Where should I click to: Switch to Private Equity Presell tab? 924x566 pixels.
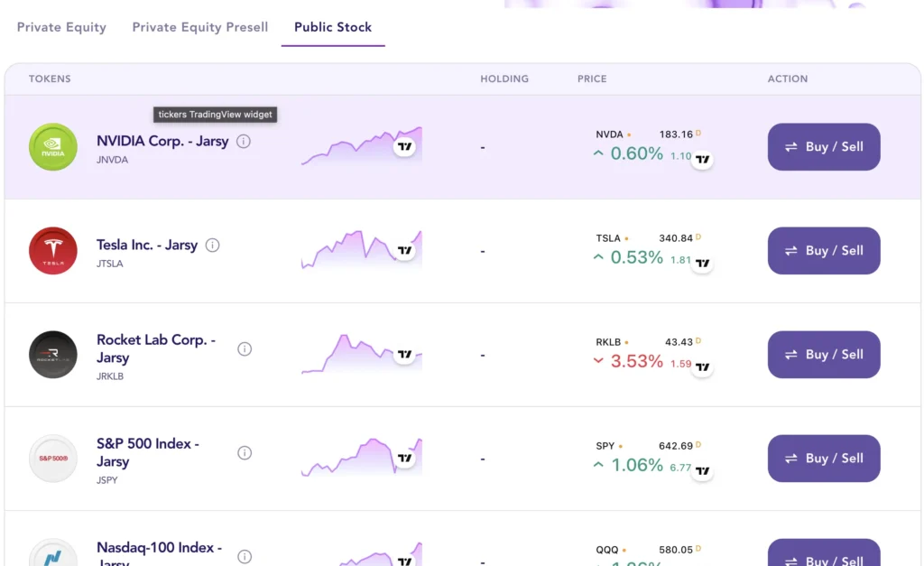click(199, 27)
